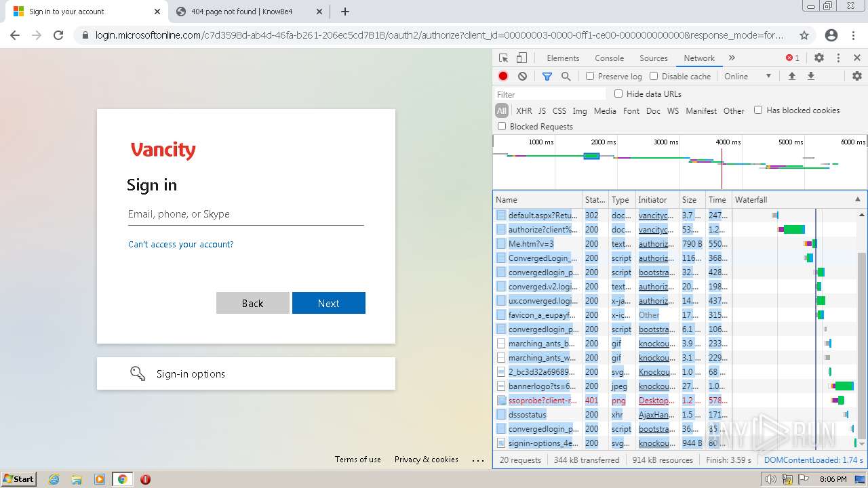Screen dimensions: 868x488
Task: Open File Explorer from taskbar
Action: tap(77, 479)
